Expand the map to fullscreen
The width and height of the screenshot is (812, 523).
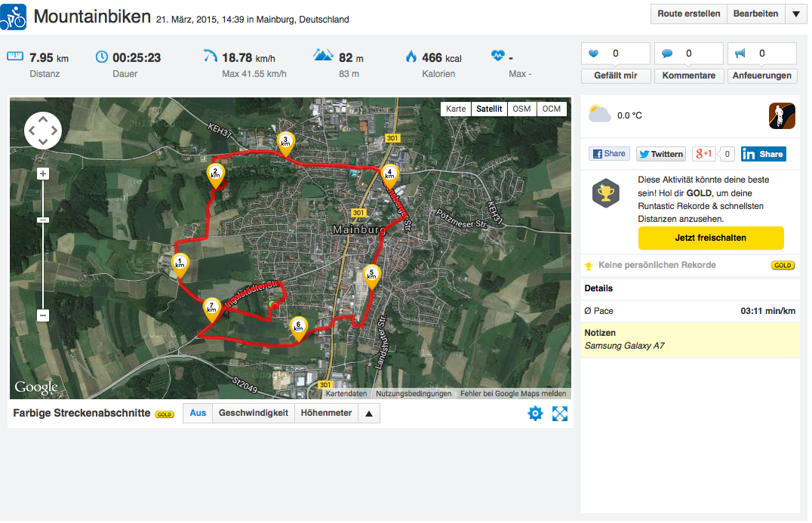[560, 414]
